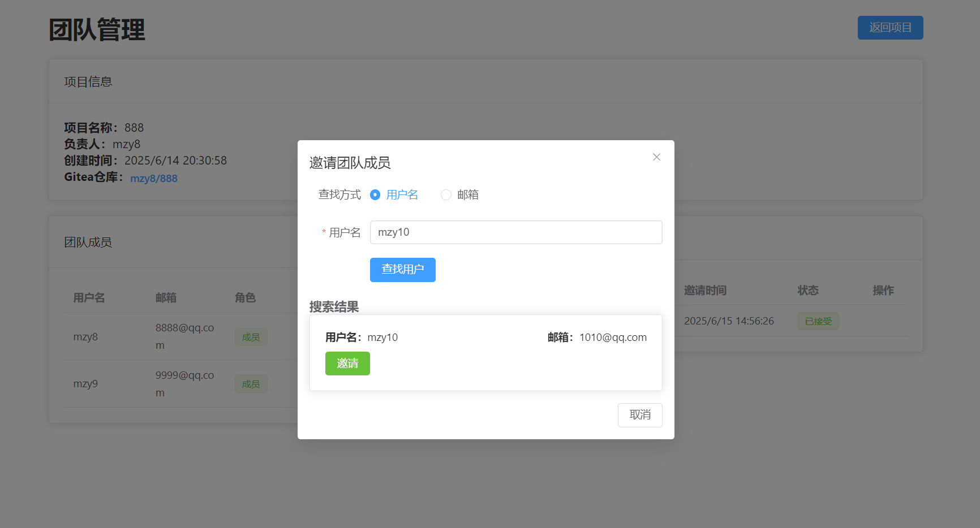Click the green 邀请 invite button
This screenshot has height=528, width=980.
(347, 363)
